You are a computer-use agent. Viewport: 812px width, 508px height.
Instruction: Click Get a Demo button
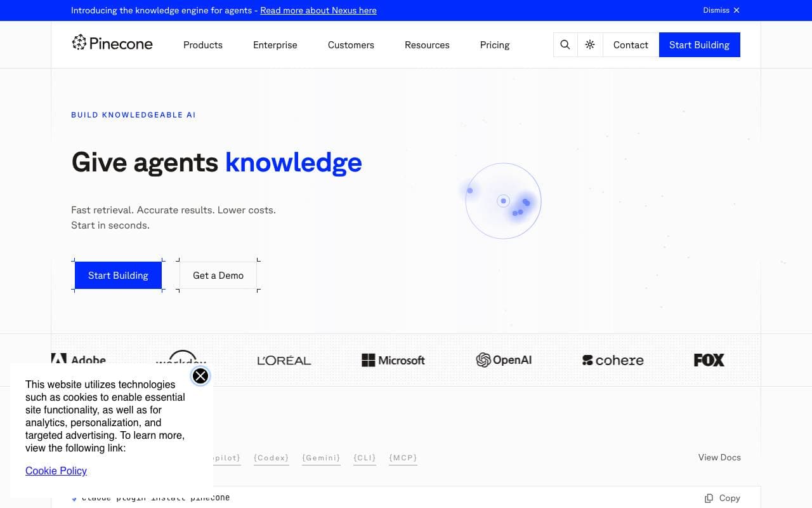pyautogui.click(x=218, y=276)
